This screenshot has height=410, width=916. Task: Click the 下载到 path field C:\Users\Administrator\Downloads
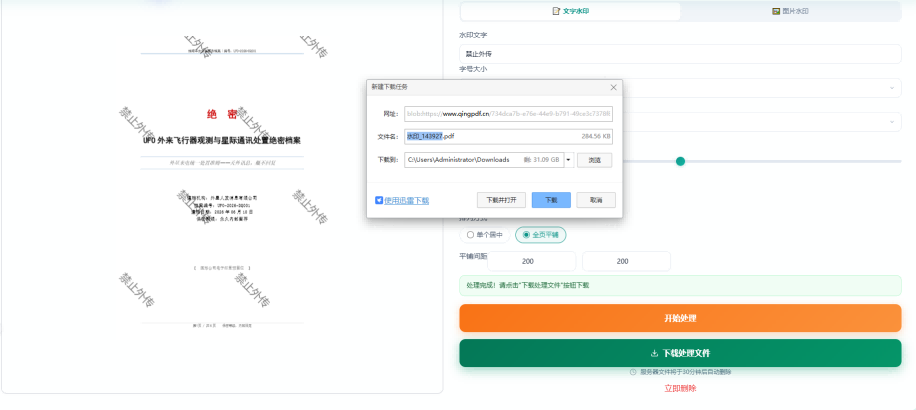pyautogui.click(x=484, y=159)
